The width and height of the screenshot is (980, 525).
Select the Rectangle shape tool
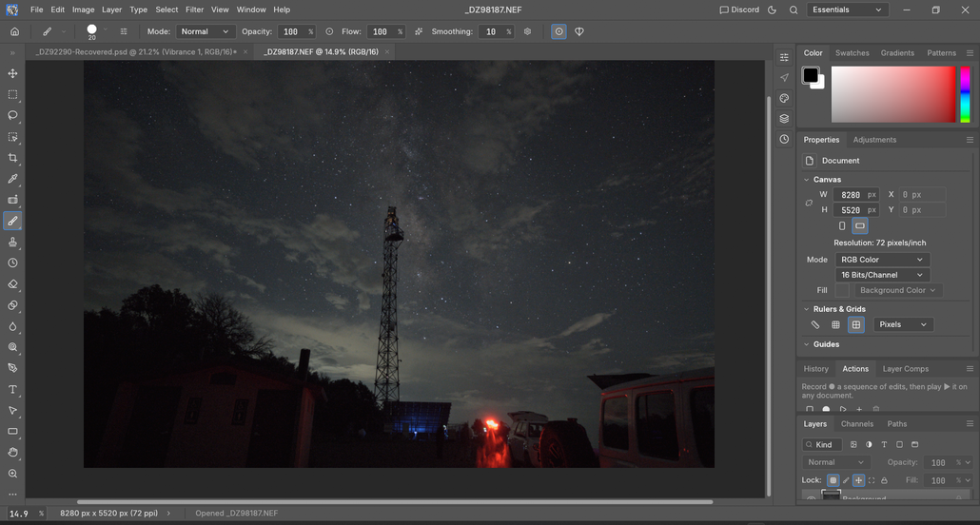click(12, 431)
